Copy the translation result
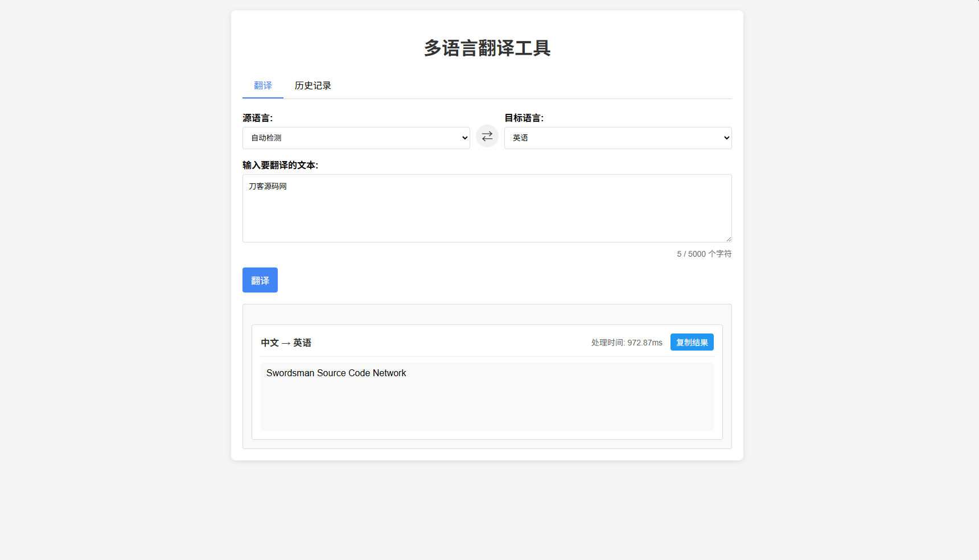Screen dimensions: 979x560 pyautogui.click(x=692, y=342)
